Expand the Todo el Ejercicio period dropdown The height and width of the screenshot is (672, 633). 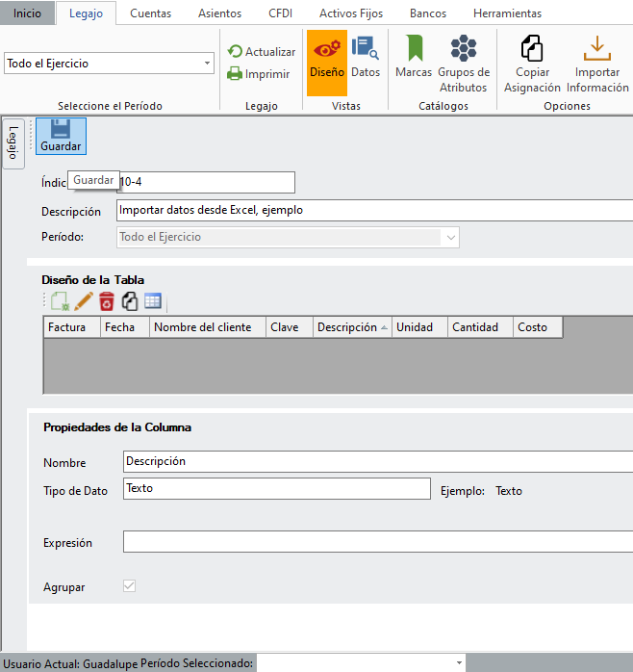click(x=209, y=64)
